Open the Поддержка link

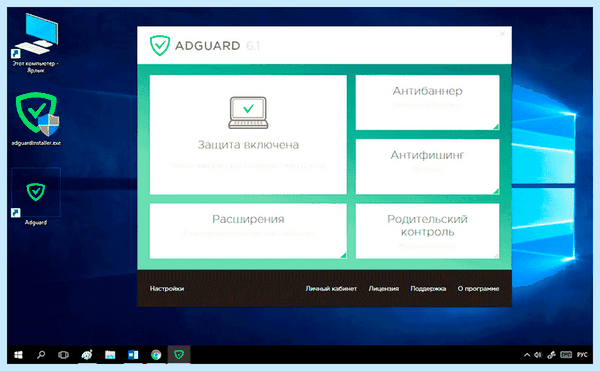428,288
